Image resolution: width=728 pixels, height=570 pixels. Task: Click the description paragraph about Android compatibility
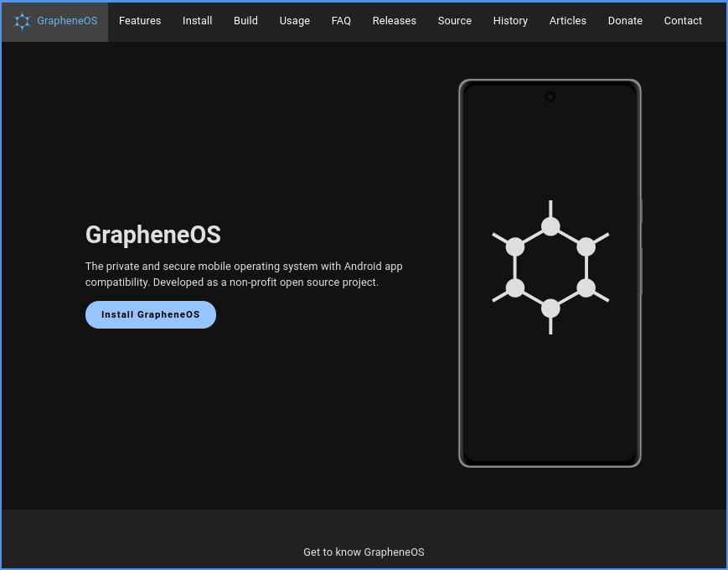[x=244, y=274]
